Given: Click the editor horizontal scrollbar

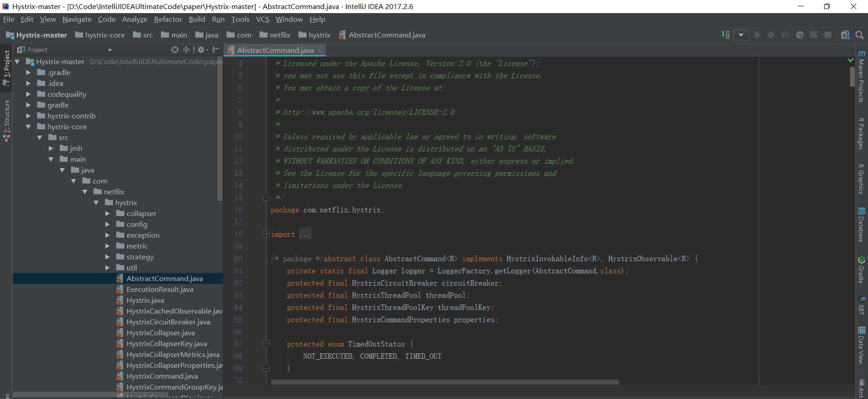Looking at the screenshot, I should [445, 382].
